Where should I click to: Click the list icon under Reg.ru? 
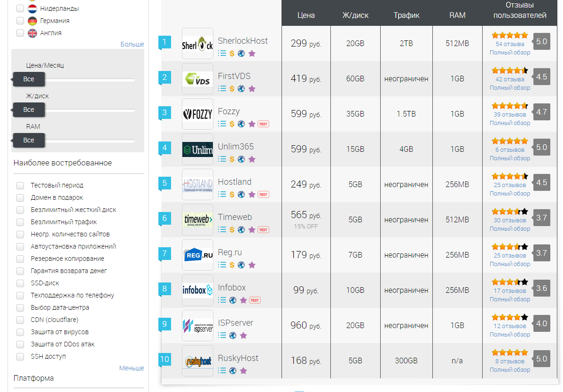[222, 265]
